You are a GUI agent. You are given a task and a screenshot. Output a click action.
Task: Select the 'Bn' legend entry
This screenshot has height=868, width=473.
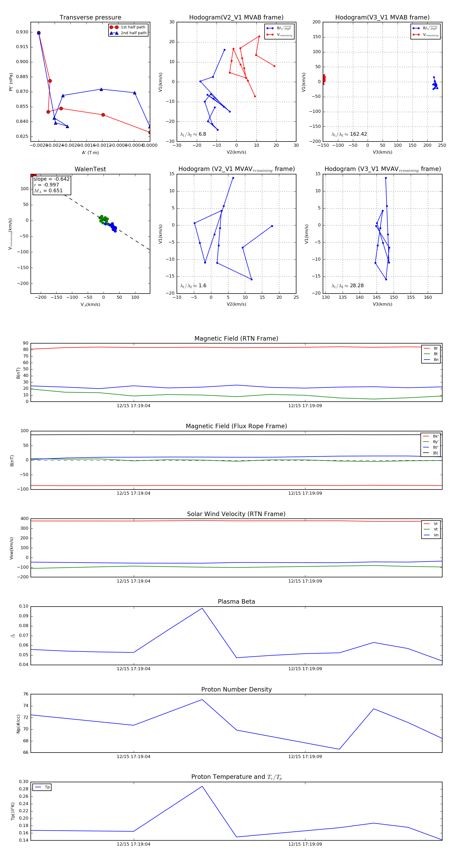point(431,360)
